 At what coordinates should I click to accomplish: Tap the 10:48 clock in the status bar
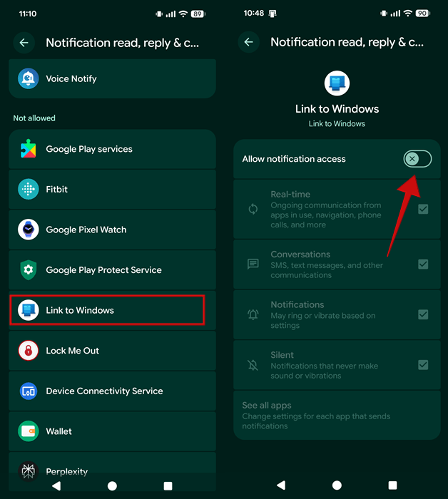tap(254, 13)
